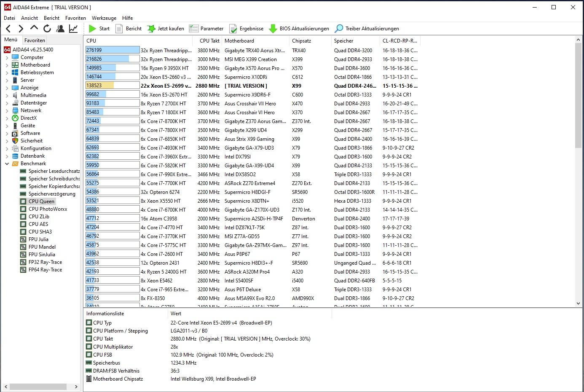The image size is (584, 392).
Task: Open the Hilfe menu
Action: tap(127, 18)
